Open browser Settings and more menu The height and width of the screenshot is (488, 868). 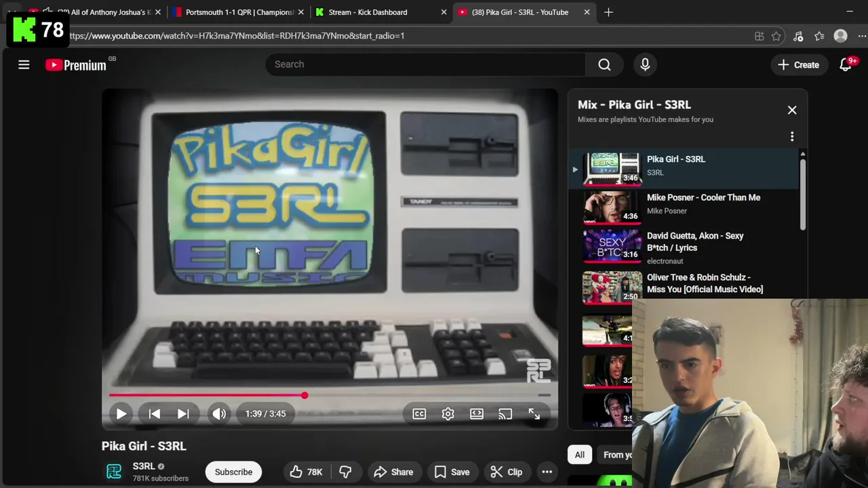point(861,36)
